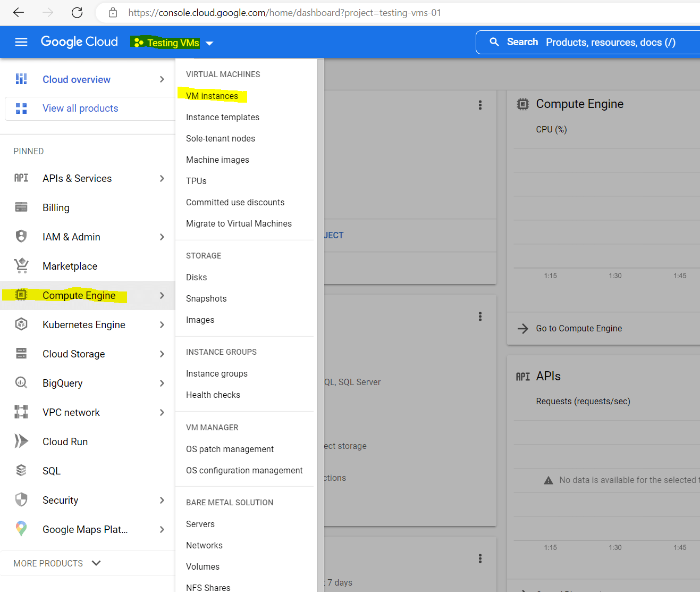
Task: Open Committed use discounts
Action: pyautogui.click(x=235, y=202)
